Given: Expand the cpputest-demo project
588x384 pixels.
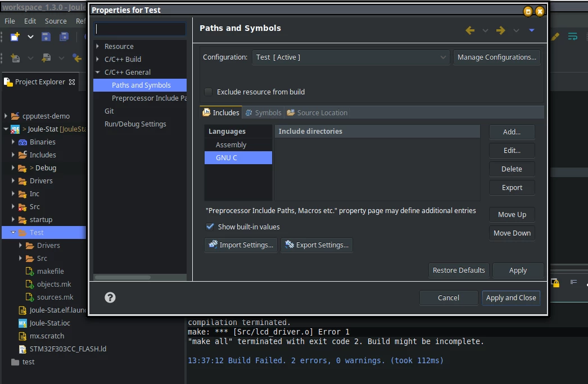Looking at the screenshot, I should coord(6,116).
